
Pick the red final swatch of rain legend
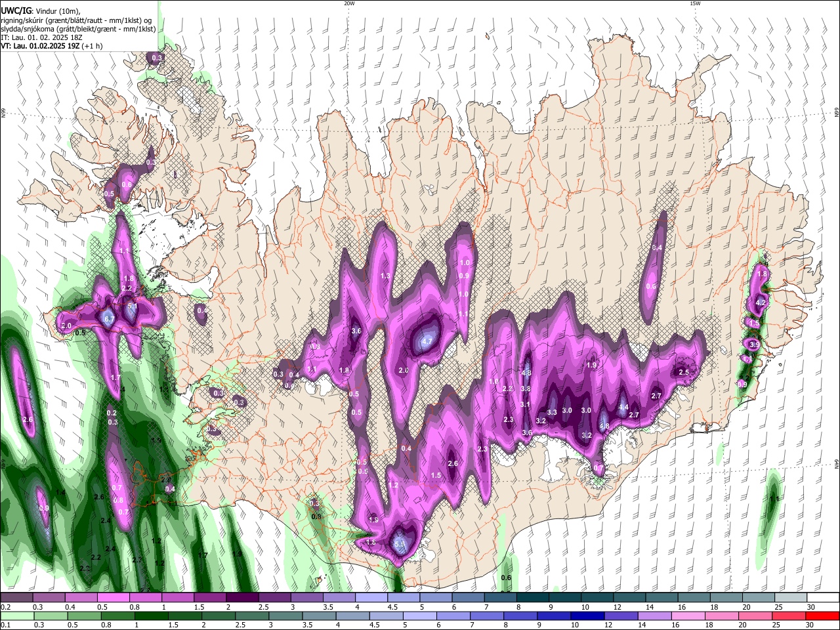click(823, 616)
